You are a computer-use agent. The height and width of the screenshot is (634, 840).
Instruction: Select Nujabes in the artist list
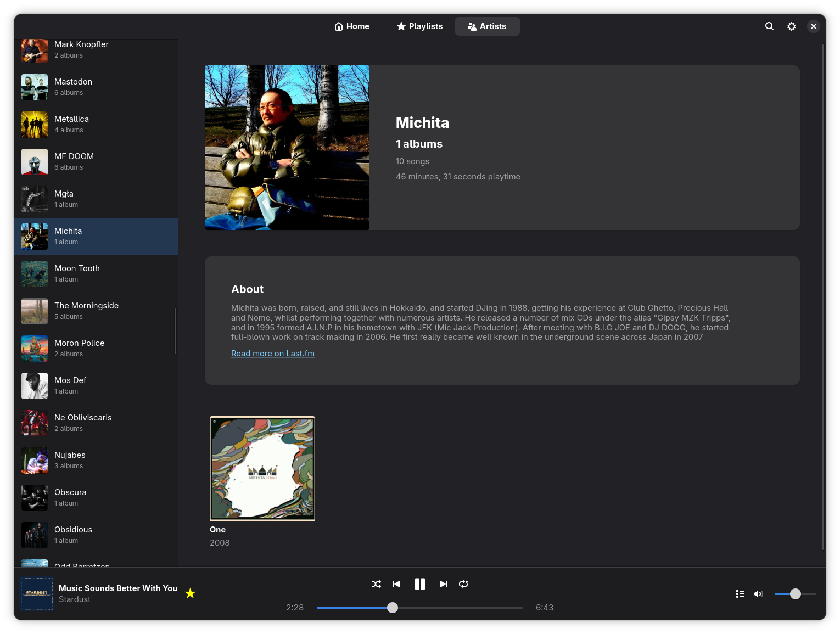96,461
